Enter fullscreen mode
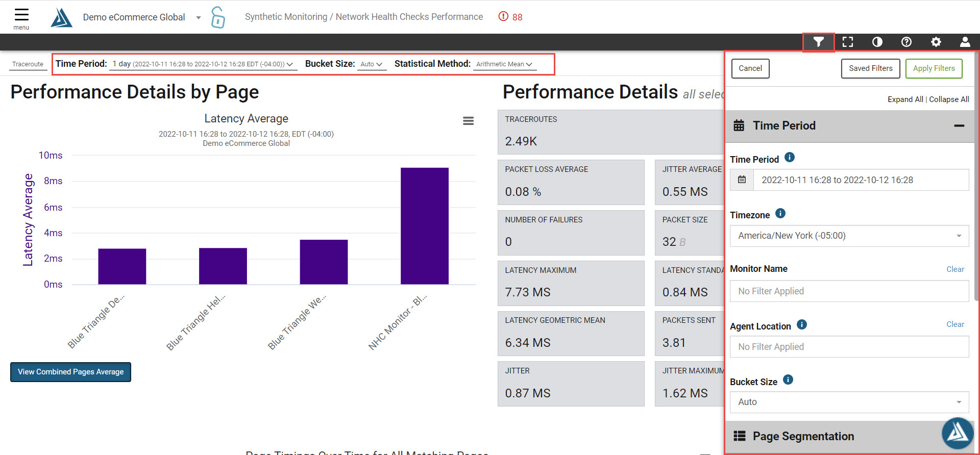Screen dimensions: 980x455 click(848, 42)
